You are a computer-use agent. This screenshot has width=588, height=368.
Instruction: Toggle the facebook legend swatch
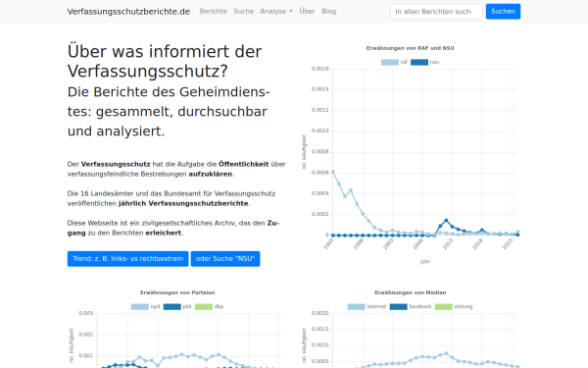point(399,307)
